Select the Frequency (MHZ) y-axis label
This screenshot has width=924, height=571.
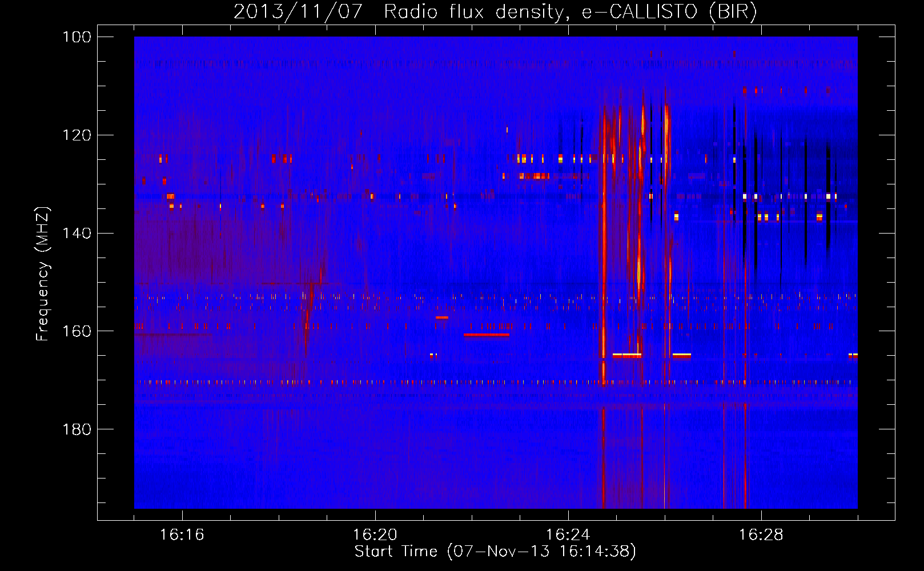tap(43, 274)
